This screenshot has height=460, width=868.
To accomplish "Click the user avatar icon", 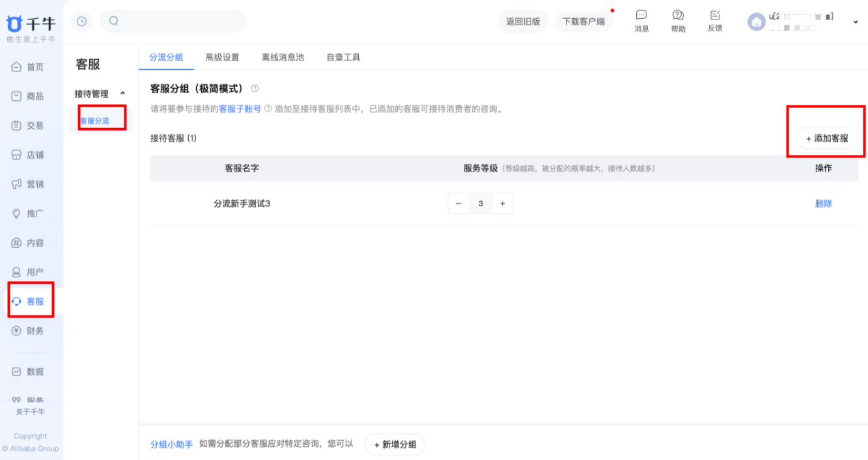I will tap(757, 23).
